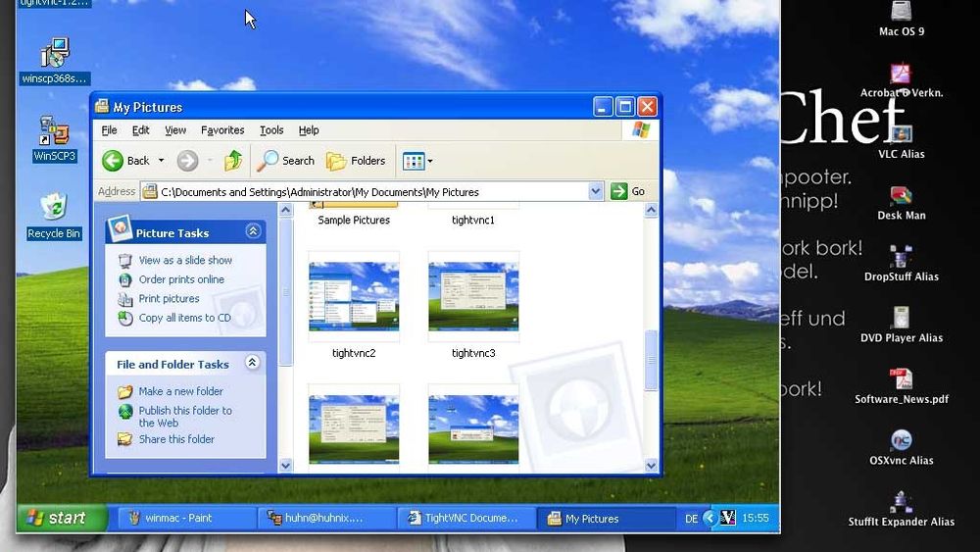Click Share this folder link

click(x=176, y=439)
